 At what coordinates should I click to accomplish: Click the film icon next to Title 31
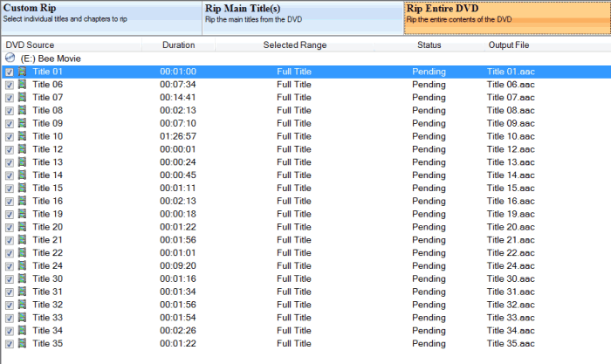click(x=22, y=292)
